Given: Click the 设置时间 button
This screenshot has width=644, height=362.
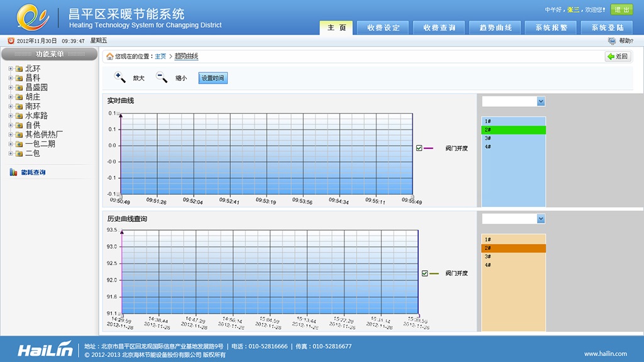Looking at the screenshot, I should tap(213, 78).
